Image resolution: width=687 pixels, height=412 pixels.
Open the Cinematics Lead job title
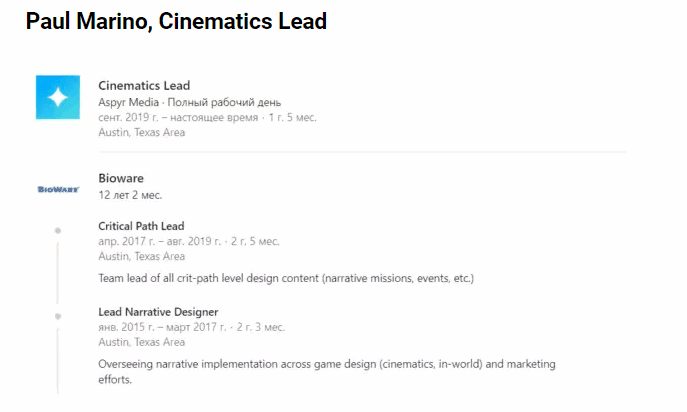pos(144,86)
